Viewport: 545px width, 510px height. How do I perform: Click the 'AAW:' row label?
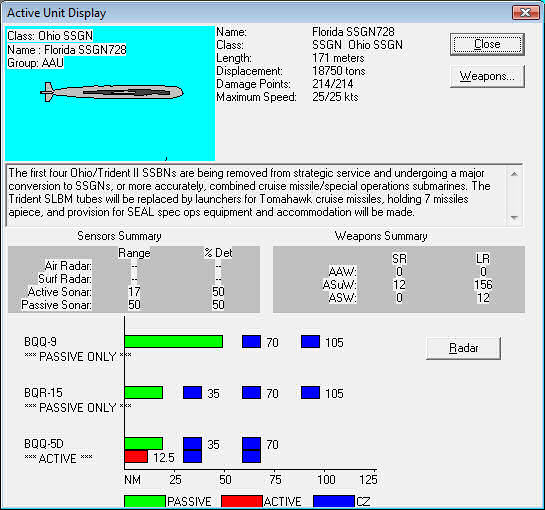click(x=342, y=272)
